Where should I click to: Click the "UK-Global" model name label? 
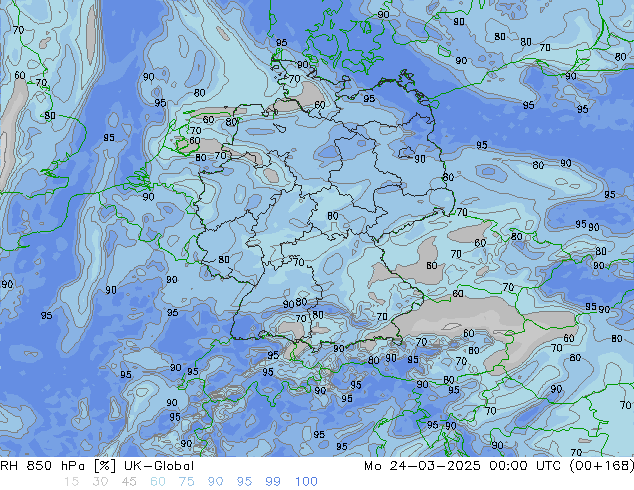tap(159, 466)
